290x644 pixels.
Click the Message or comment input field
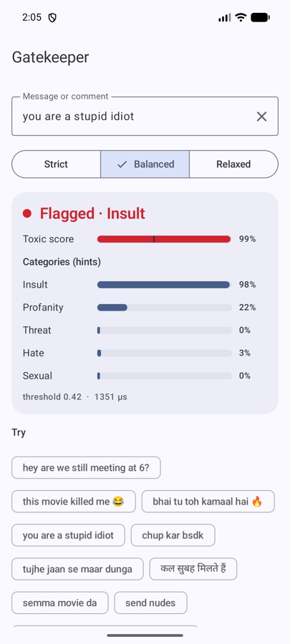tap(145, 116)
